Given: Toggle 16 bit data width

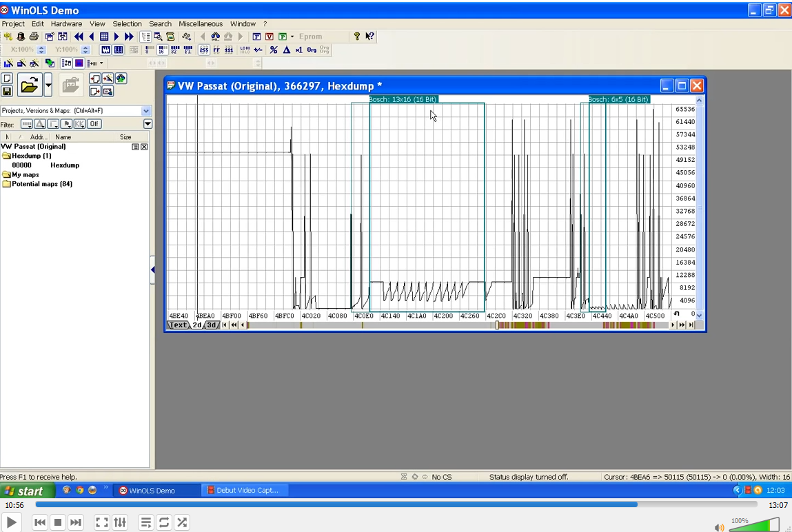Looking at the screenshot, I should pos(161,50).
